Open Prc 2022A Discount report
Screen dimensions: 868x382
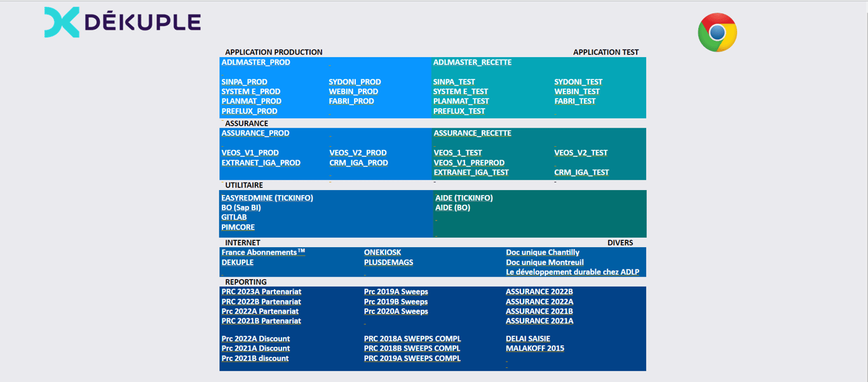[x=255, y=339]
